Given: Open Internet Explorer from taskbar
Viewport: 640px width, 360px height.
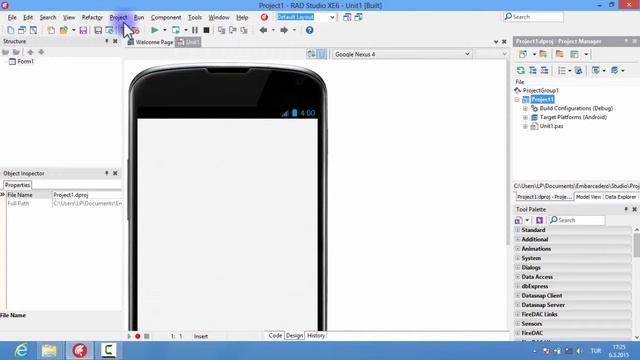Looking at the screenshot, I should (21, 351).
